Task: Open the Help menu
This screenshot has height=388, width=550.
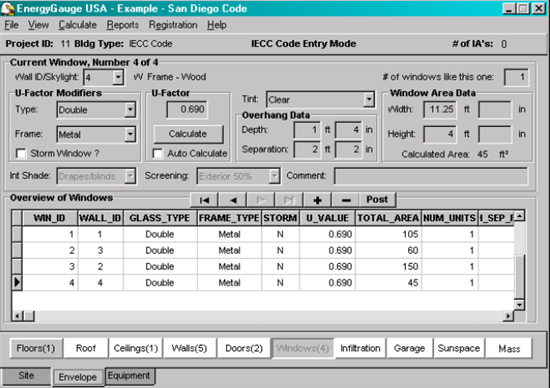Action: pyautogui.click(x=216, y=25)
